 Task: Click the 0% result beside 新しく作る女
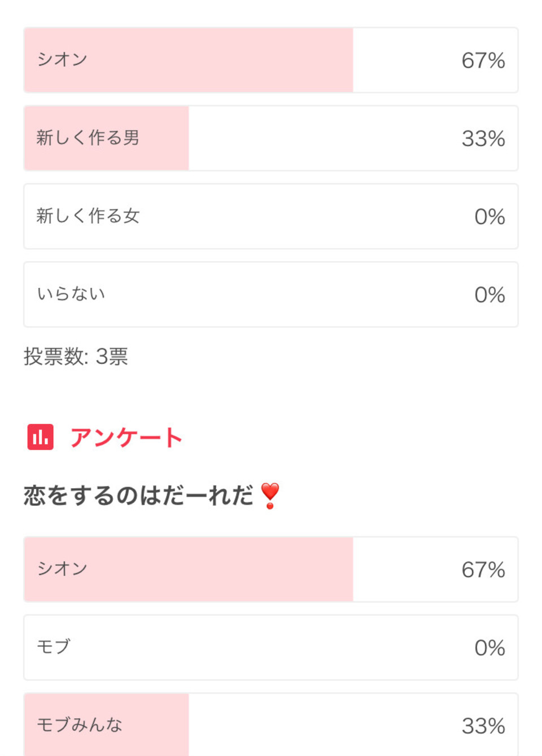point(489,216)
